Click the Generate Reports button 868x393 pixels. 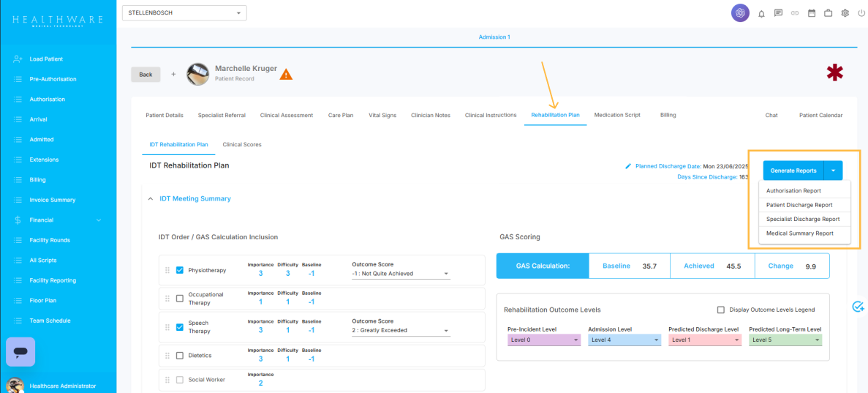coord(793,171)
